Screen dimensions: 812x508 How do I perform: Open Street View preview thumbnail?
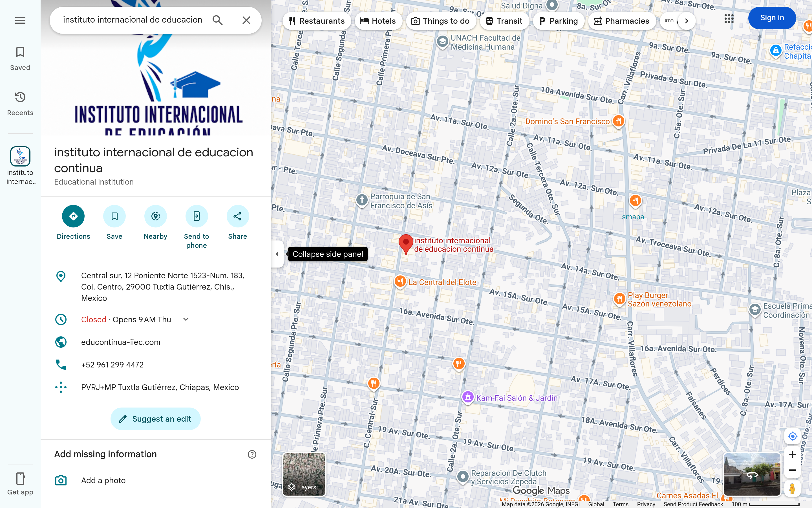[752, 474]
